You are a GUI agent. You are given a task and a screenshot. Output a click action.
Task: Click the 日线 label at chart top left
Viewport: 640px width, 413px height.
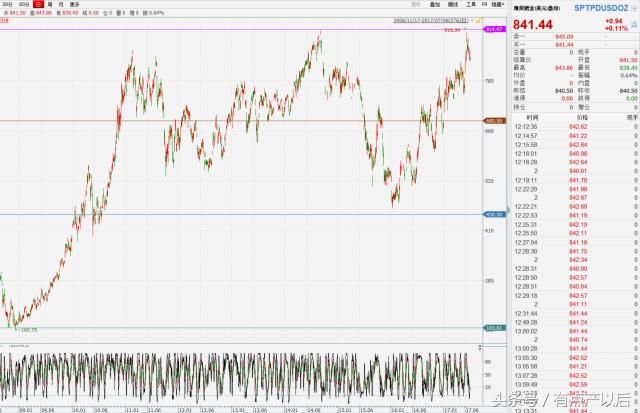pos(4,20)
